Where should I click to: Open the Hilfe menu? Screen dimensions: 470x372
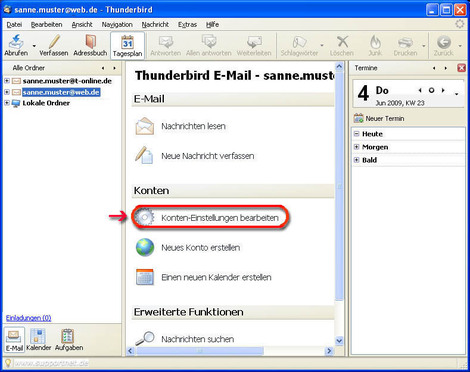click(212, 24)
